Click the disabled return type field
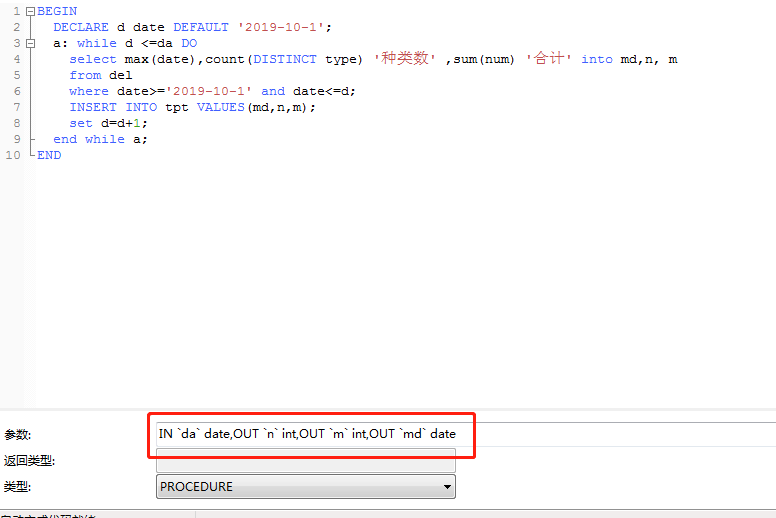Screen dimensions: 776x518 306,461
